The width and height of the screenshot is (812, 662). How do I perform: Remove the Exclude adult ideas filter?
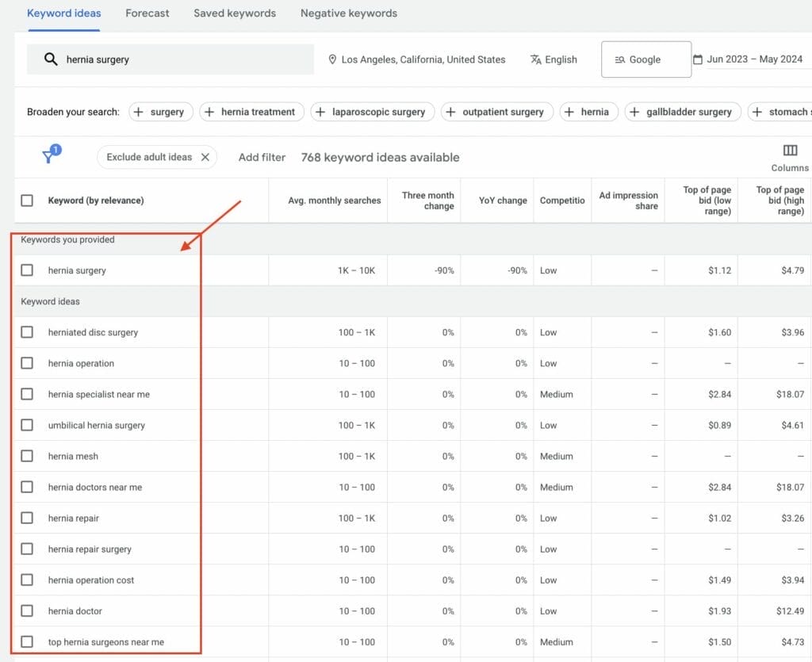(x=205, y=157)
